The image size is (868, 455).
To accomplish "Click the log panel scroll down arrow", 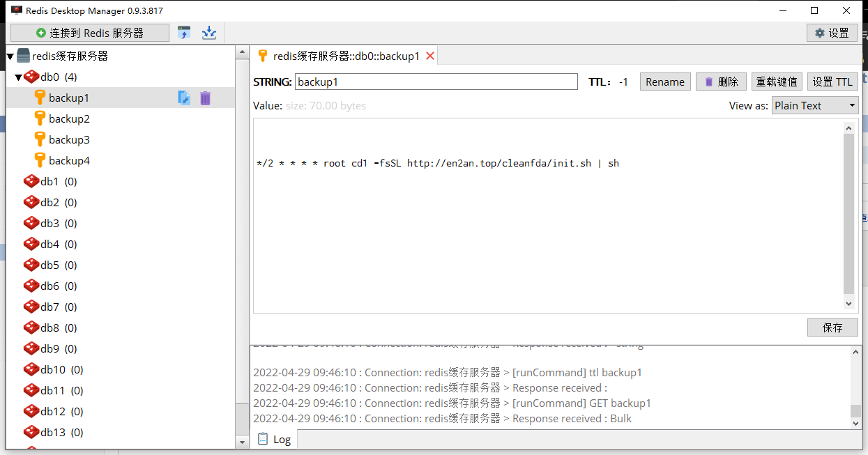I will [856, 422].
